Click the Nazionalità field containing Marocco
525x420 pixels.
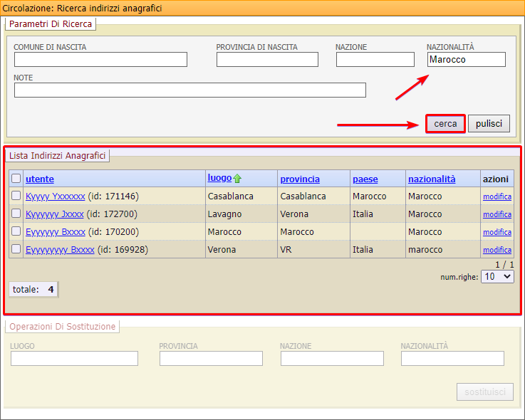(x=466, y=60)
